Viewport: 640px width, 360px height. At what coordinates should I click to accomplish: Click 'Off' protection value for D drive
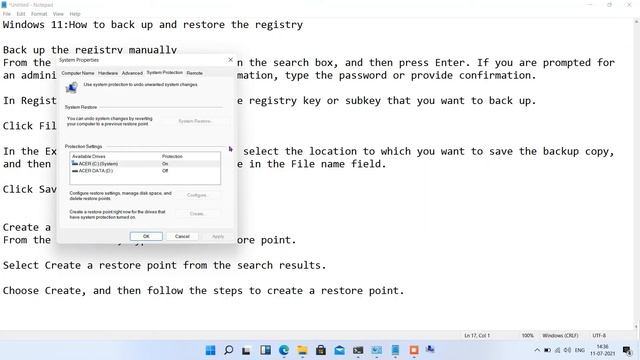(x=165, y=171)
